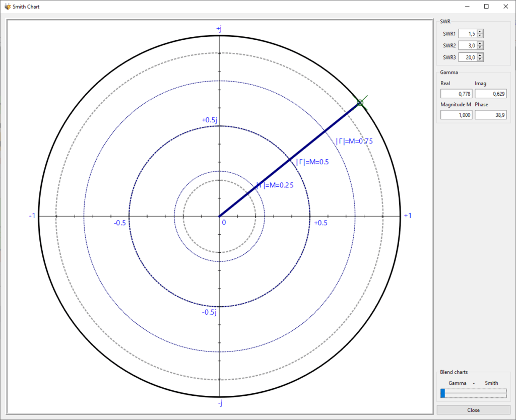Decrease SWR3 value with down arrow
The height and width of the screenshot is (420, 516).
480,59
